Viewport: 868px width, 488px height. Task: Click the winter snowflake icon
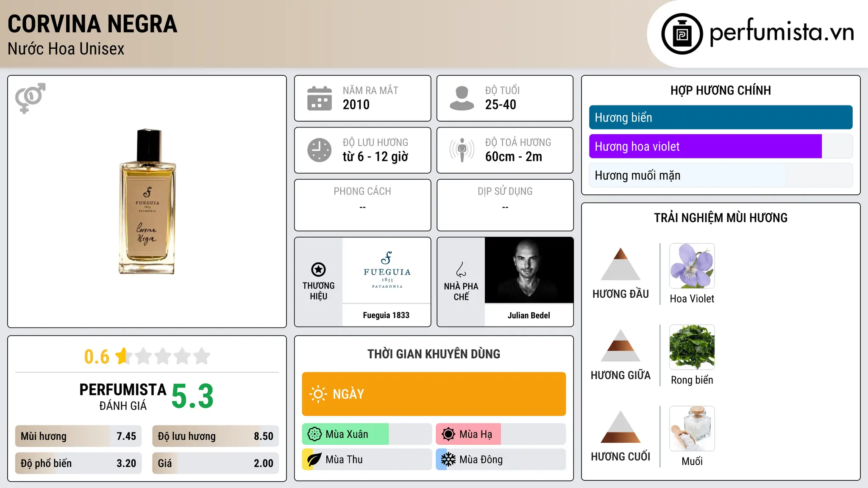448,460
